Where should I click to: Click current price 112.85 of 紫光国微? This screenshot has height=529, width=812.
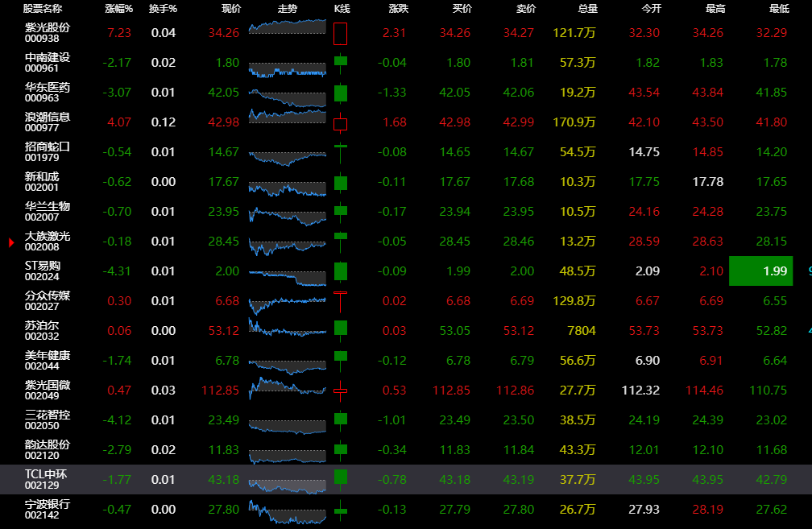coord(221,391)
